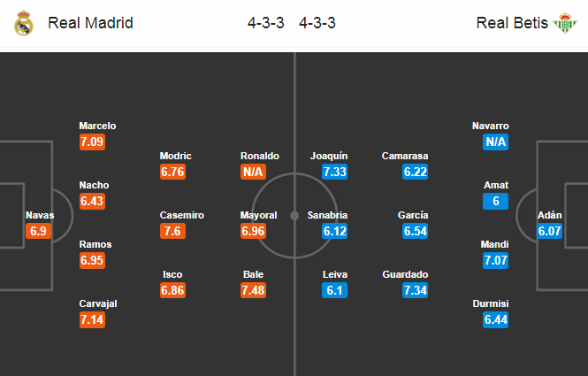The height and width of the screenshot is (376, 588).
Task: Select Mandi's 7.07 rating badge
Action: pyautogui.click(x=495, y=260)
